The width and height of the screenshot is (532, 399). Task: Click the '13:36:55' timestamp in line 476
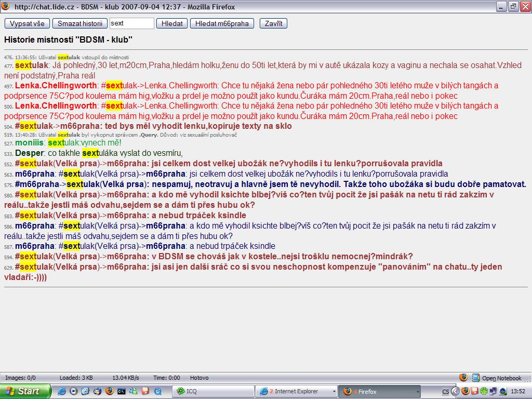click(25, 57)
